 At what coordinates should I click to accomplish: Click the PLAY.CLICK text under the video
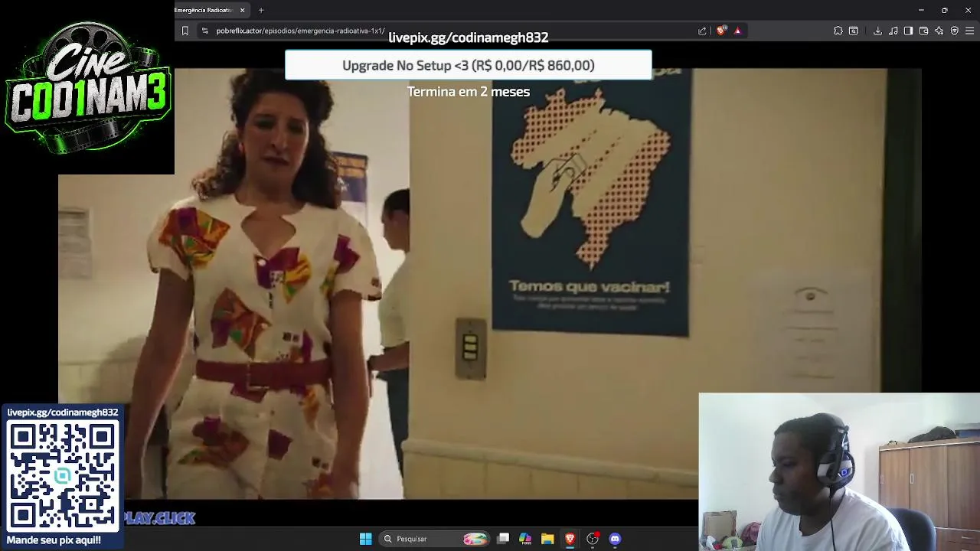[x=159, y=518]
